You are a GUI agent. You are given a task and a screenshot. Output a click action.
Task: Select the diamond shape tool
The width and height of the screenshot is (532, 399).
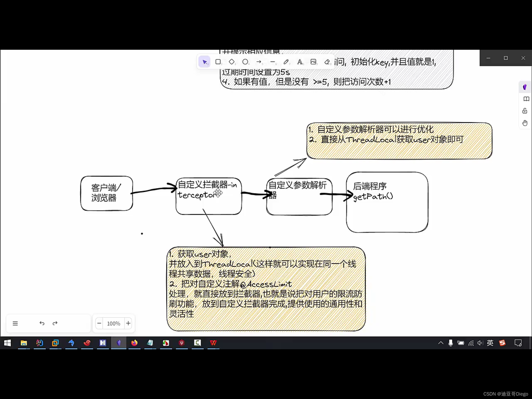[x=232, y=62]
